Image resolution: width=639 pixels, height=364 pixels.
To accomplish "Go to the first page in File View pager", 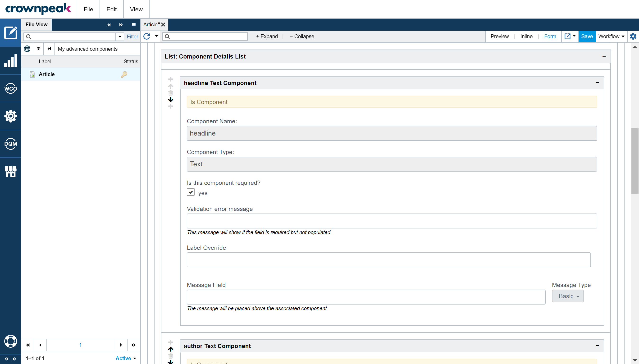I will [x=28, y=345].
